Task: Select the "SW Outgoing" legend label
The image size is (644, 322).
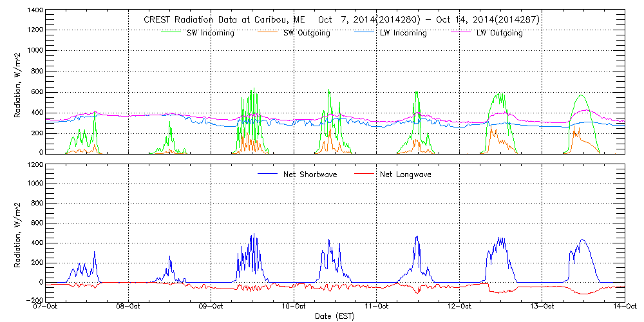Action: pyautogui.click(x=307, y=33)
